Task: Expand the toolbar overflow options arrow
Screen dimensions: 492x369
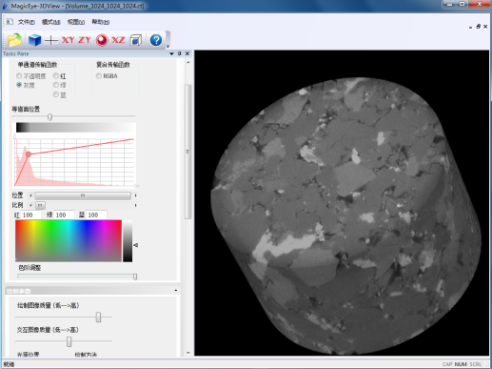Action: pos(168,46)
